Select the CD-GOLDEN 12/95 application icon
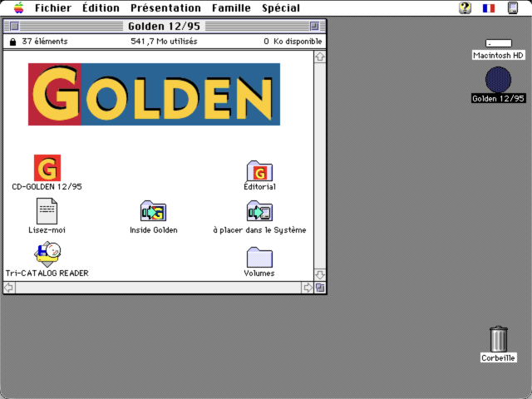This screenshot has width=532, height=399. (47, 168)
